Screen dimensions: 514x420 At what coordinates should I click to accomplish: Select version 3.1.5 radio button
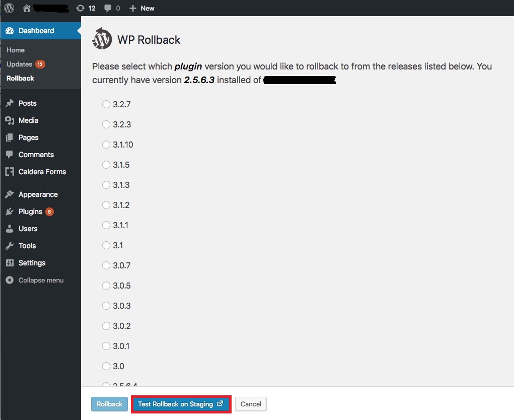106,165
